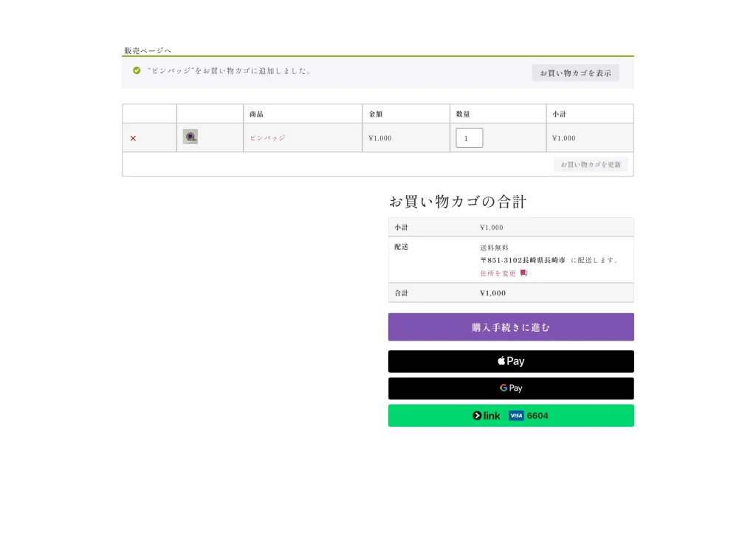The width and height of the screenshot is (756, 537).
Task: Click the green success checkmark icon
Action: click(x=137, y=71)
